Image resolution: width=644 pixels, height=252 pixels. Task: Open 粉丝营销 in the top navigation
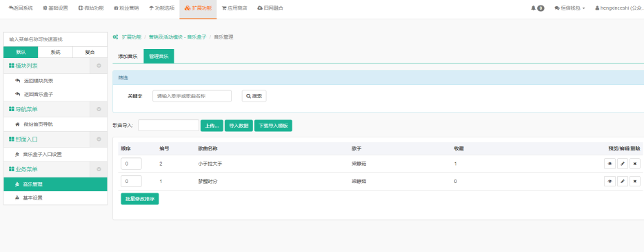(126, 8)
